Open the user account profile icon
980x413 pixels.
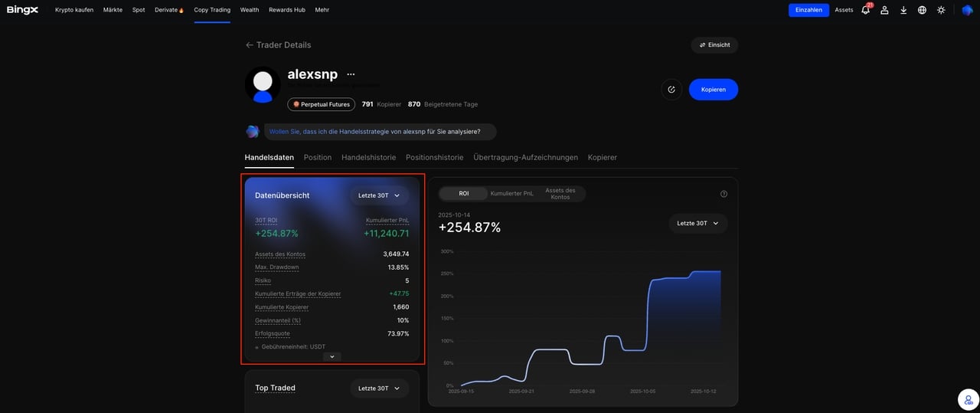(x=884, y=10)
